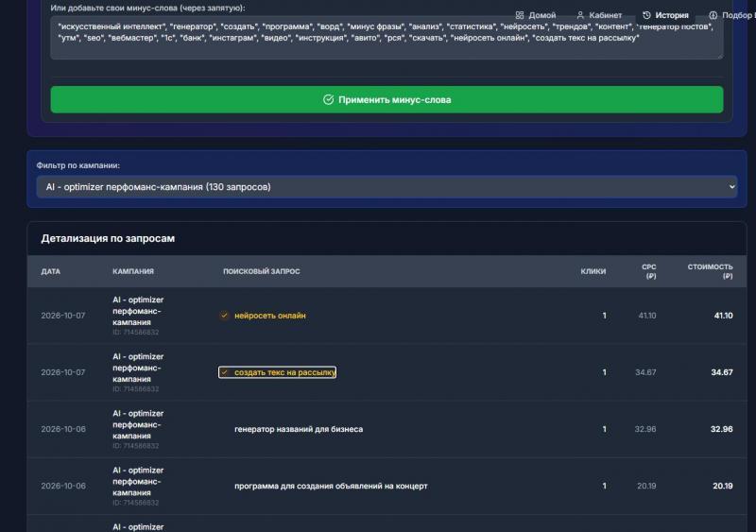Click date of генератор названий для бизнеса row
This screenshot has width=756, height=532.
coord(63,429)
